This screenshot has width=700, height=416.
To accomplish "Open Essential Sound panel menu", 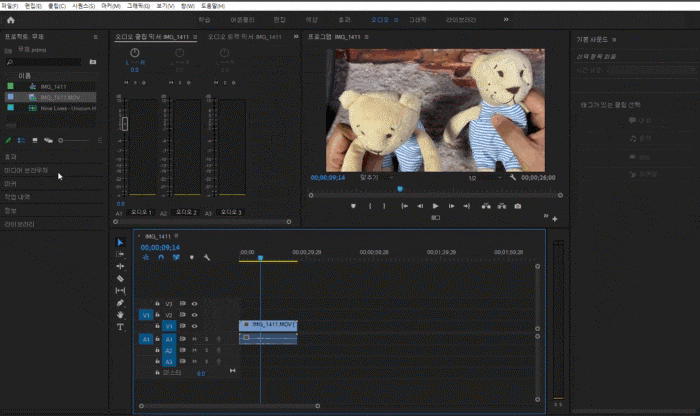I will point(614,40).
